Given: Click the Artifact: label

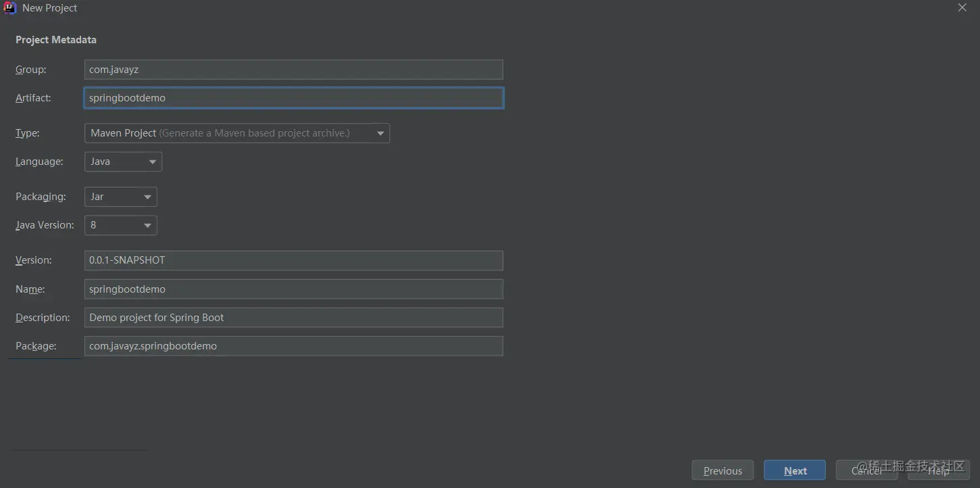Looking at the screenshot, I should [x=33, y=98].
